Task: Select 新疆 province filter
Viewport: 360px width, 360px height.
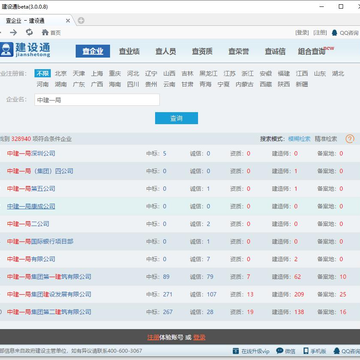Action: [x=302, y=84]
